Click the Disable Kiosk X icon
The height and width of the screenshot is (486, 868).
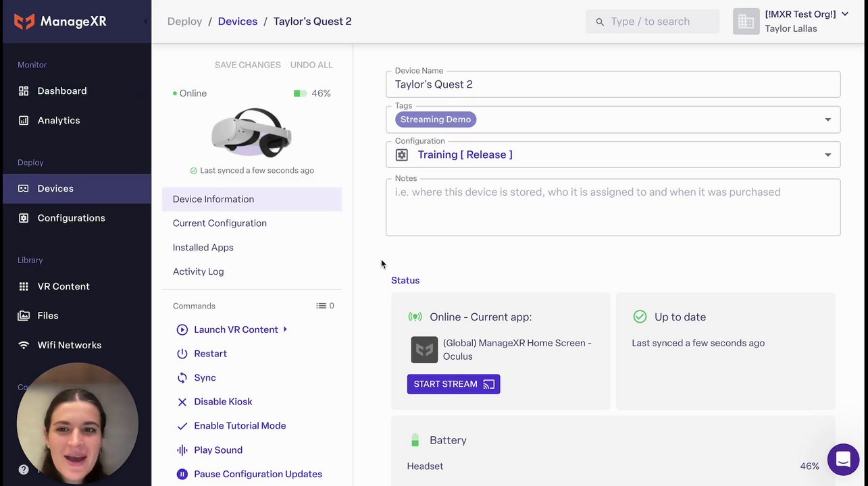point(182,402)
